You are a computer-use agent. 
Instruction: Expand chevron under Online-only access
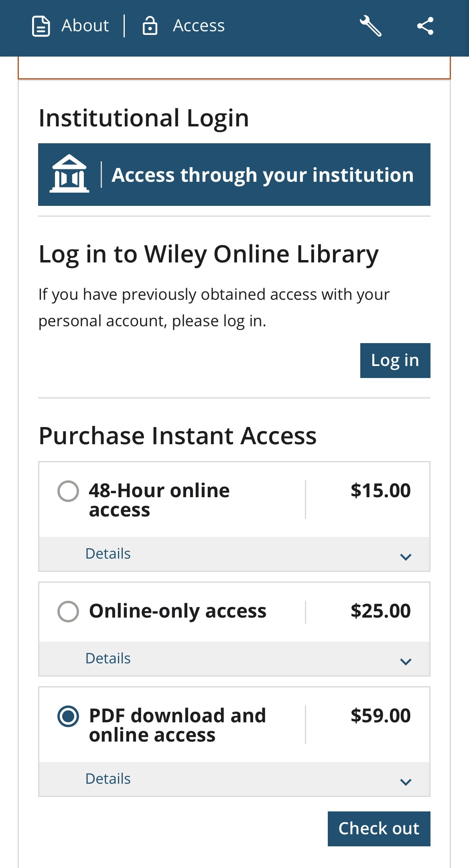pyautogui.click(x=406, y=661)
